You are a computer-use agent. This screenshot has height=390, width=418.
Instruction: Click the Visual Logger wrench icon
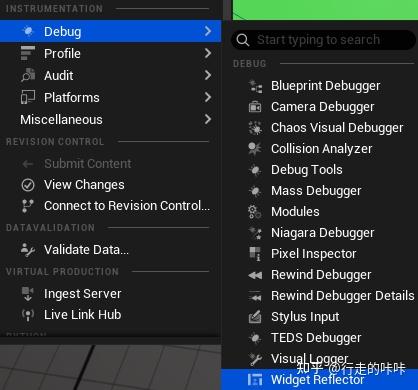(255, 359)
